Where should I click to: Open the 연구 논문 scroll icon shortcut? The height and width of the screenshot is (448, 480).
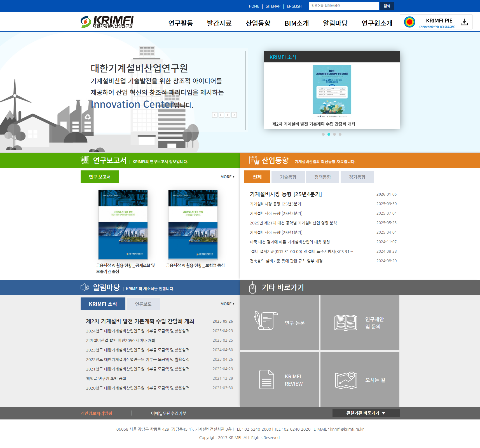coord(266,320)
